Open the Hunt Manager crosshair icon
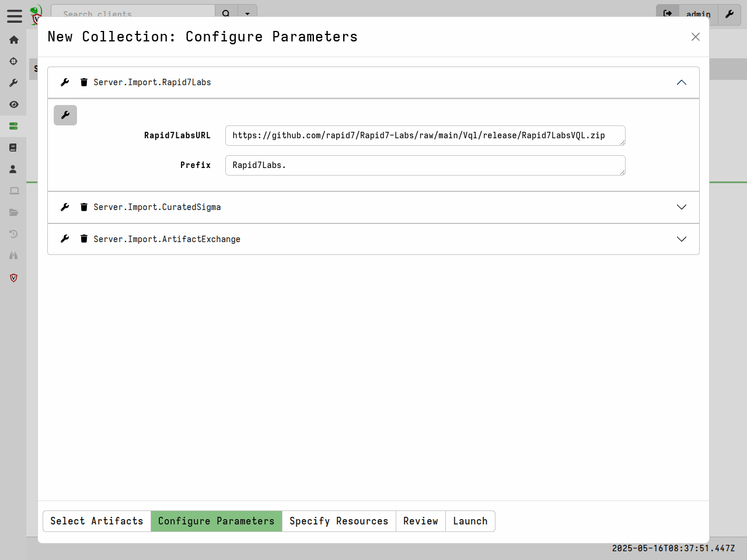This screenshot has height=560, width=747. click(x=13, y=61)
